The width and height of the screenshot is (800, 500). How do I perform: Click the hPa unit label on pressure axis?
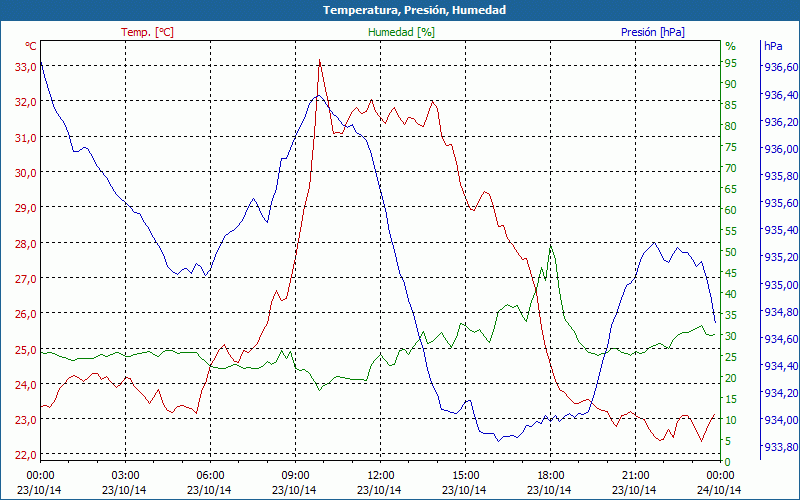773,46
